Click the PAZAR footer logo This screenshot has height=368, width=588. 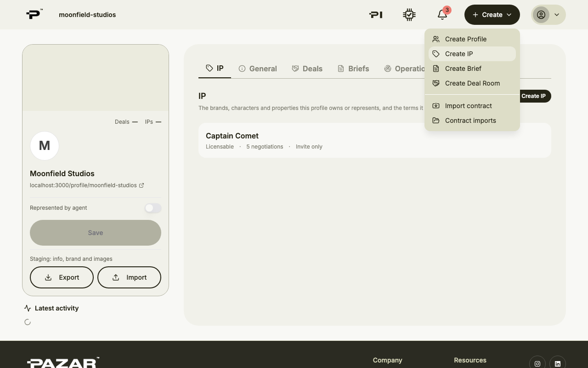[x=63, y=362]
